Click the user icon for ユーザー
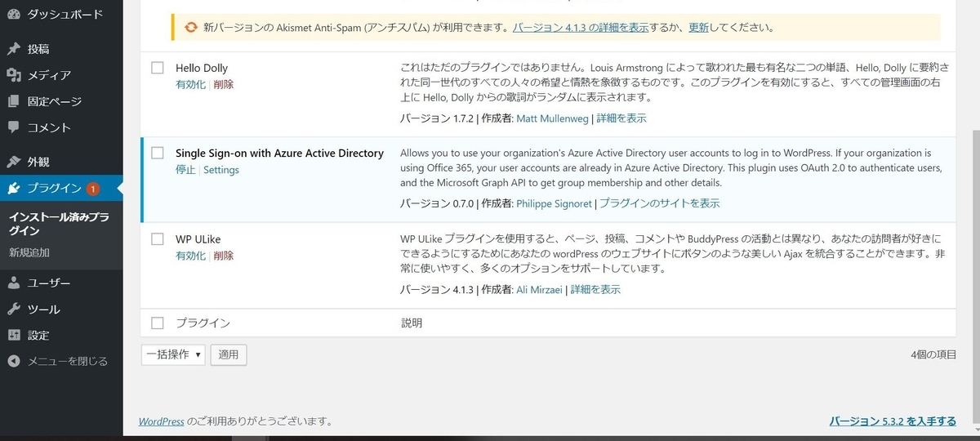 click(14, 283)
